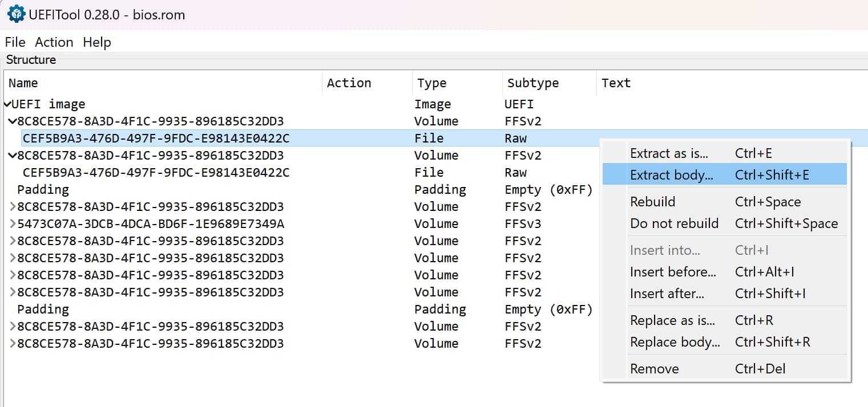
Task: Select Rebuild in the context menu
Action: 725,202
